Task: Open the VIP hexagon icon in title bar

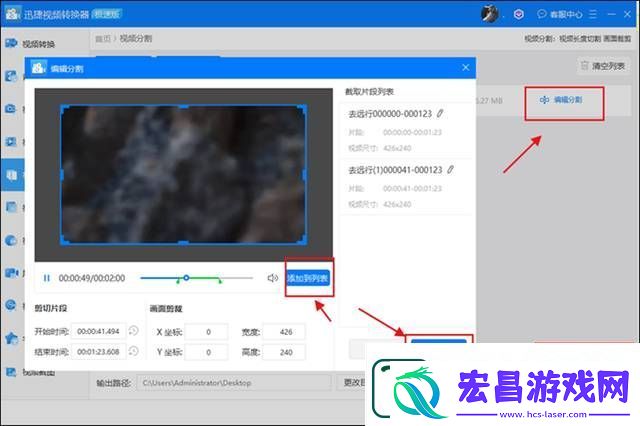Action: click(x=518, y=14)
